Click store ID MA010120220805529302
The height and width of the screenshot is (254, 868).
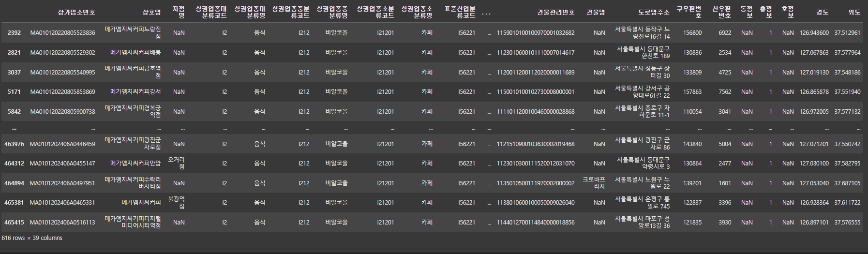(62, 52)
